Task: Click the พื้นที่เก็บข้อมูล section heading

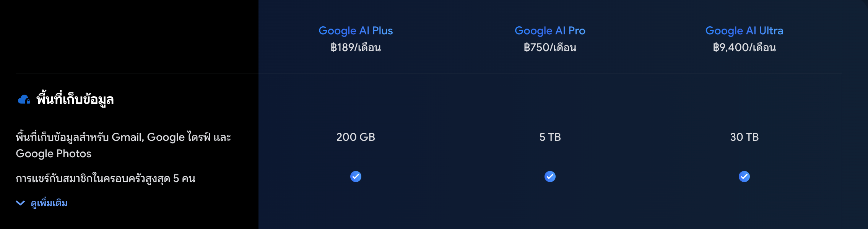Action: coord(75,100)
